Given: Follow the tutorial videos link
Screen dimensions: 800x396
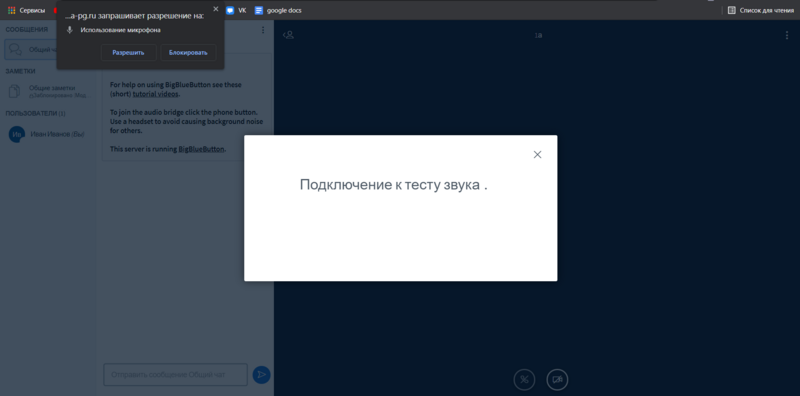Looking at the screenshot, I should tap(156, 94).
